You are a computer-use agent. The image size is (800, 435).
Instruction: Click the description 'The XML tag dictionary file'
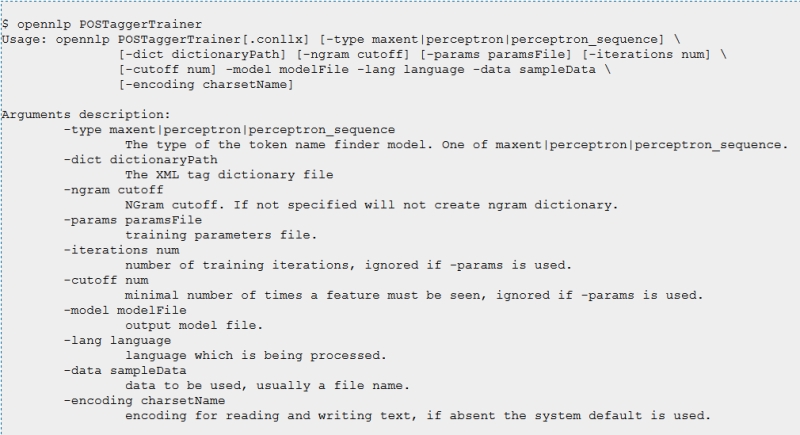click(229, 175)
